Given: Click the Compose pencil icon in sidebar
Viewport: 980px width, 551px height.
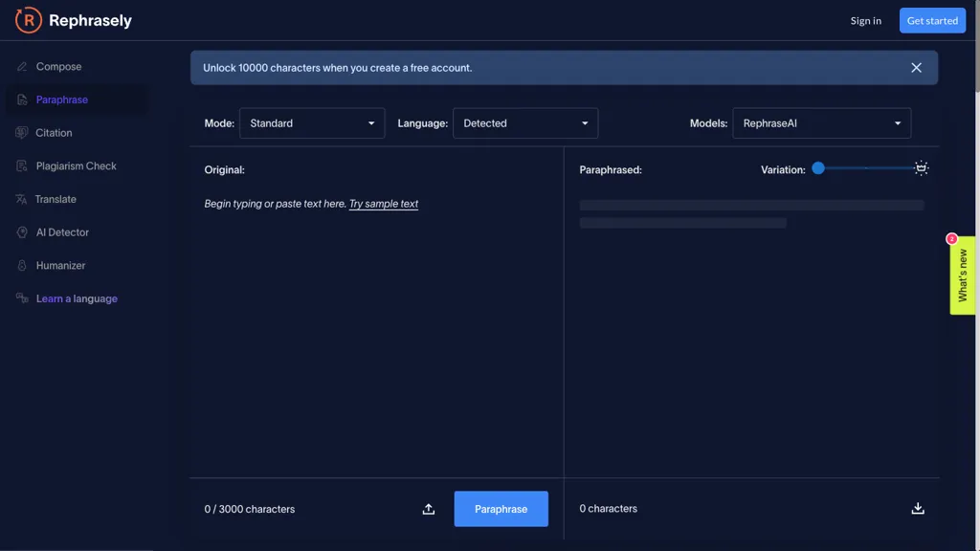Looking at the screenshot, I should click(x=22, y=67).
